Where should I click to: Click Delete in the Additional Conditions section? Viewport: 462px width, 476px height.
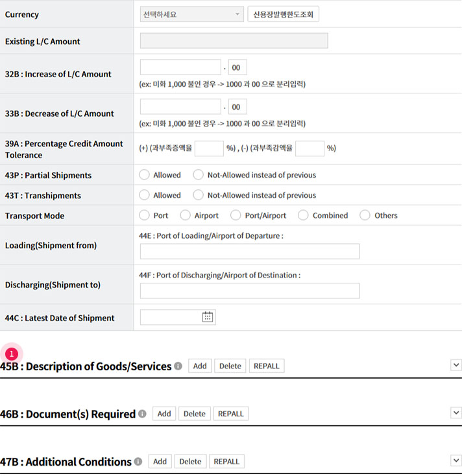(x=190, y=462)
